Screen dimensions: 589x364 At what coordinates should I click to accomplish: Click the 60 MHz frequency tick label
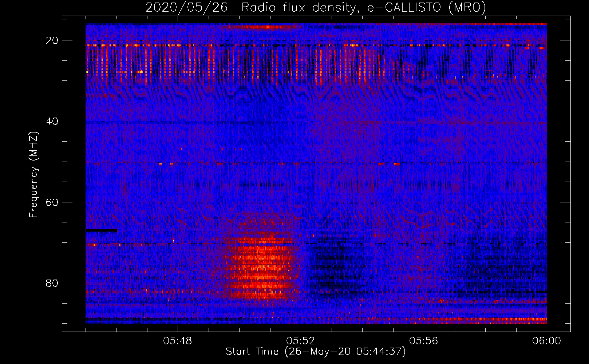click(52, 202)
